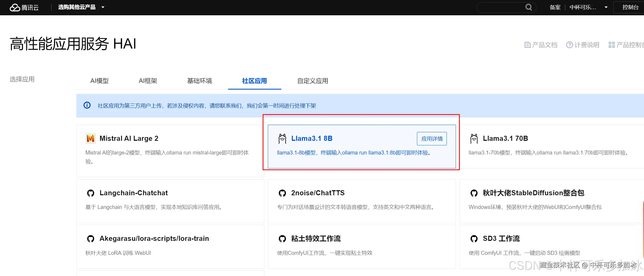The image size is (644, 276).
Task: Click GitHub icon beside Langchain-Chatchat
Action: point(91,193)
